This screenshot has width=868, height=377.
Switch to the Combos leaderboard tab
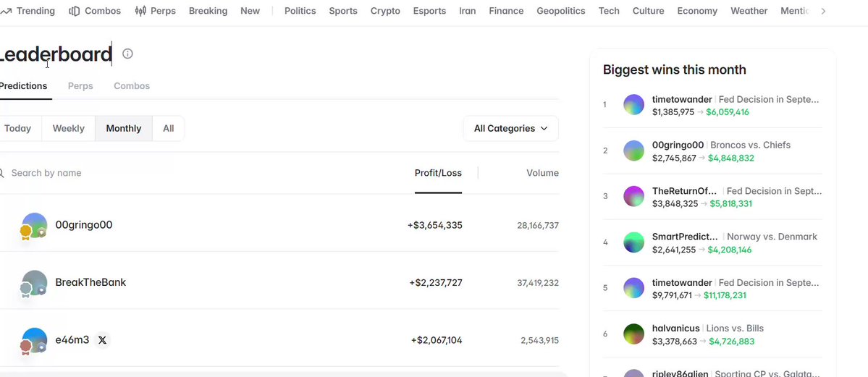tap(132, 86)
